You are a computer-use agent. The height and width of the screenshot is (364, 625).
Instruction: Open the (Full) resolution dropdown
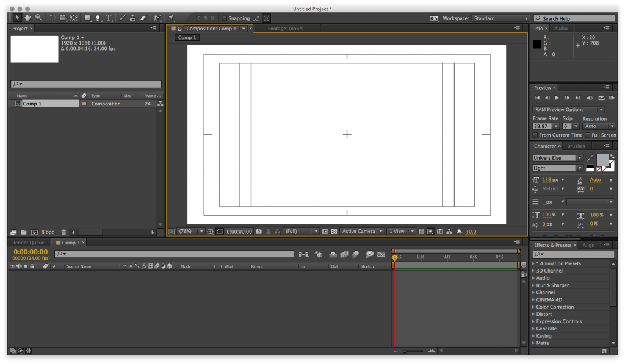click(x=301, y=231)
